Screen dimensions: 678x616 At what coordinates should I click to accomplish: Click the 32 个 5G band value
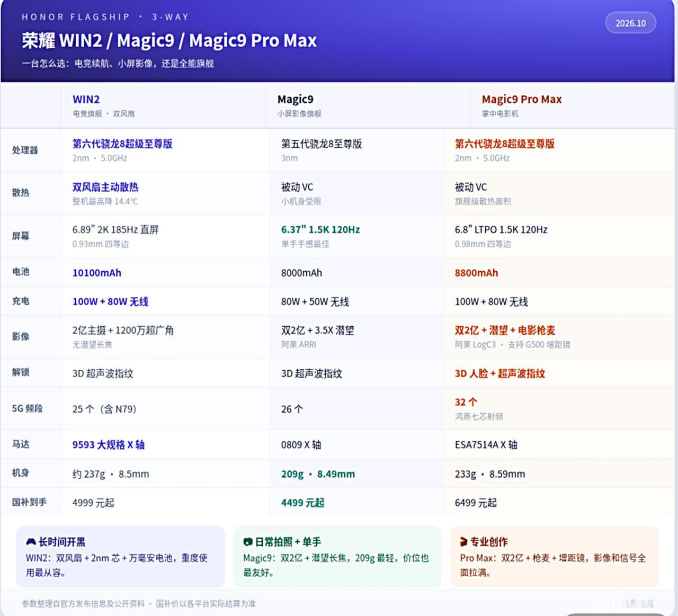tap(466, 403)
